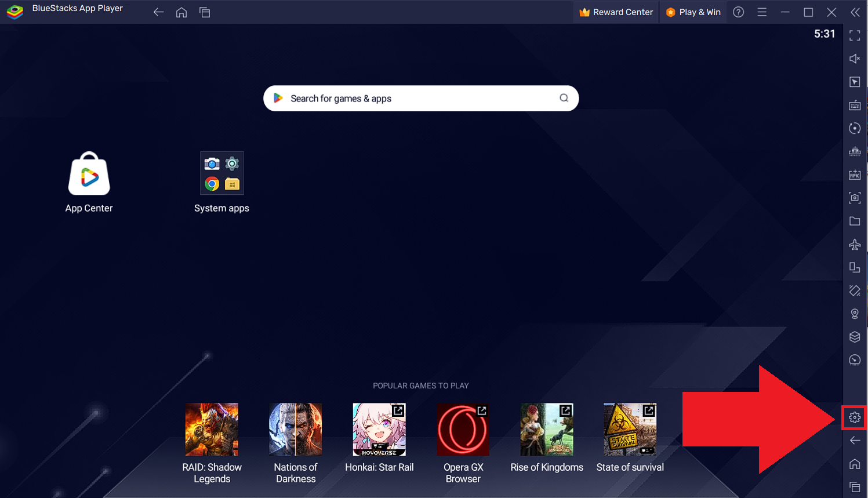Open the Reward Center tab
The height and width of the screenshot is (498, 868).
(x=616, y=12)
